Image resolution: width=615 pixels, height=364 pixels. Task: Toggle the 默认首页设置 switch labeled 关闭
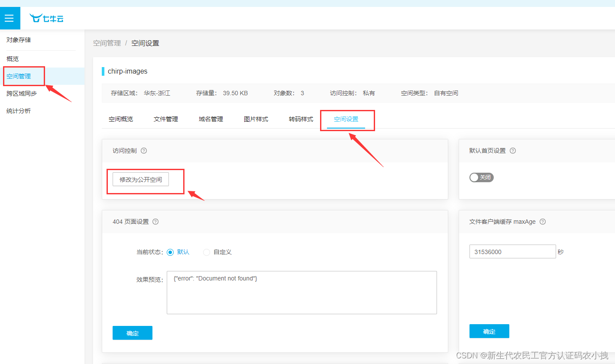click(x=482, y=177)
